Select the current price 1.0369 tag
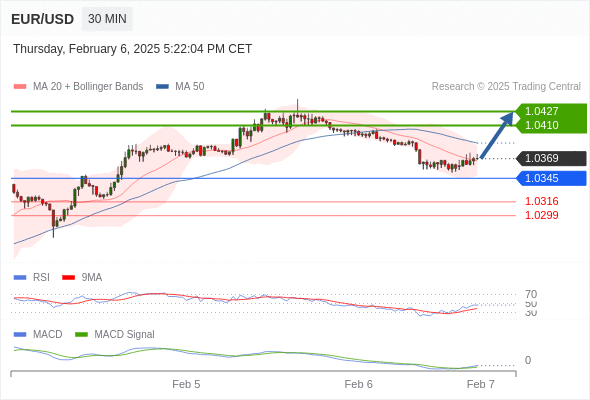This screenshot has width=590, height=400. pyautogui.click(x=551, y=158)
